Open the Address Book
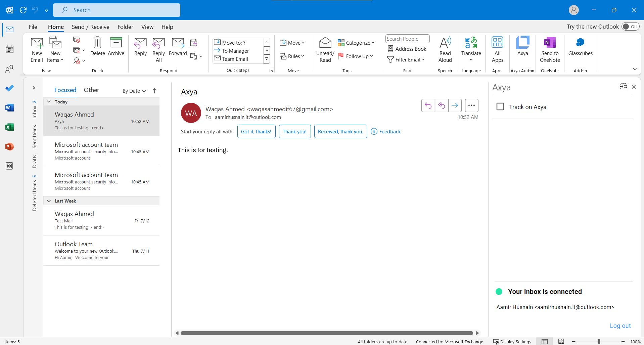This screenshot has width=644, height=345. click(407, 49)
